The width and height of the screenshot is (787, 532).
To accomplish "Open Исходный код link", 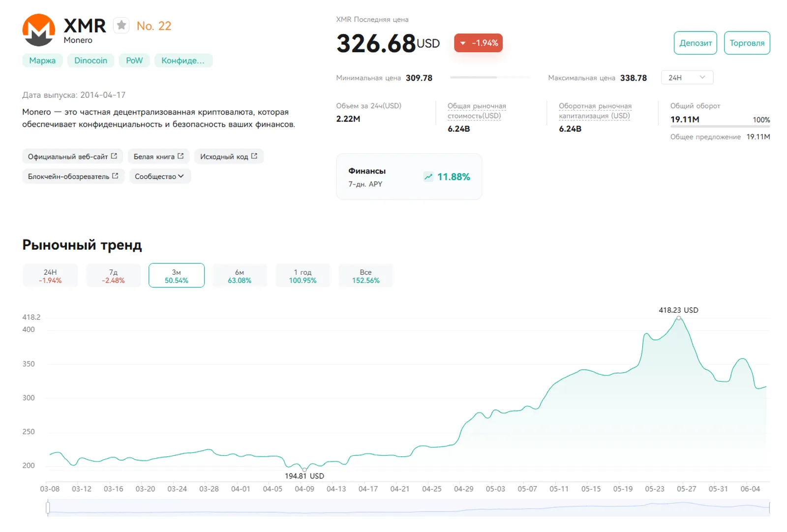I will click(229, 156).
